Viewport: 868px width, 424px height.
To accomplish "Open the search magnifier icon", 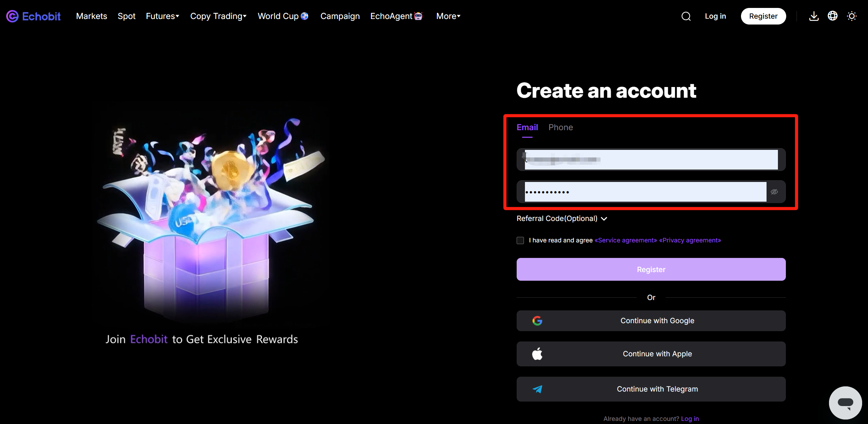I will [686, 16].
